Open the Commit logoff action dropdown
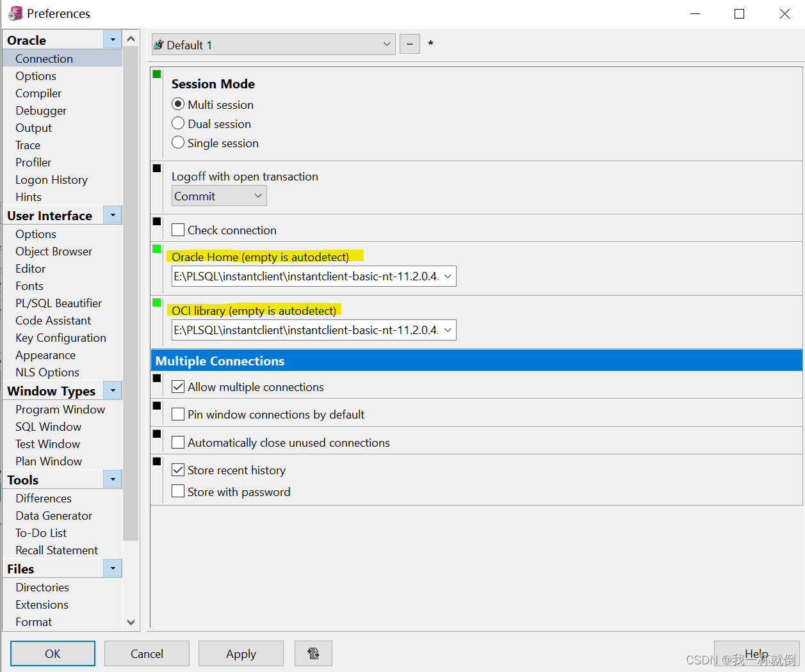 pyautogui.click(x=259, y=195)
